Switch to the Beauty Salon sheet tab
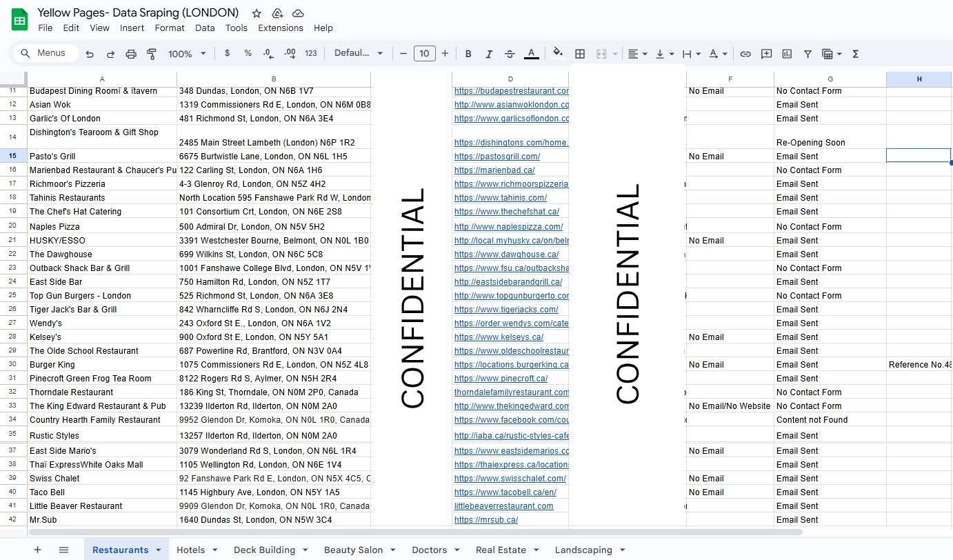 (353, 550)
